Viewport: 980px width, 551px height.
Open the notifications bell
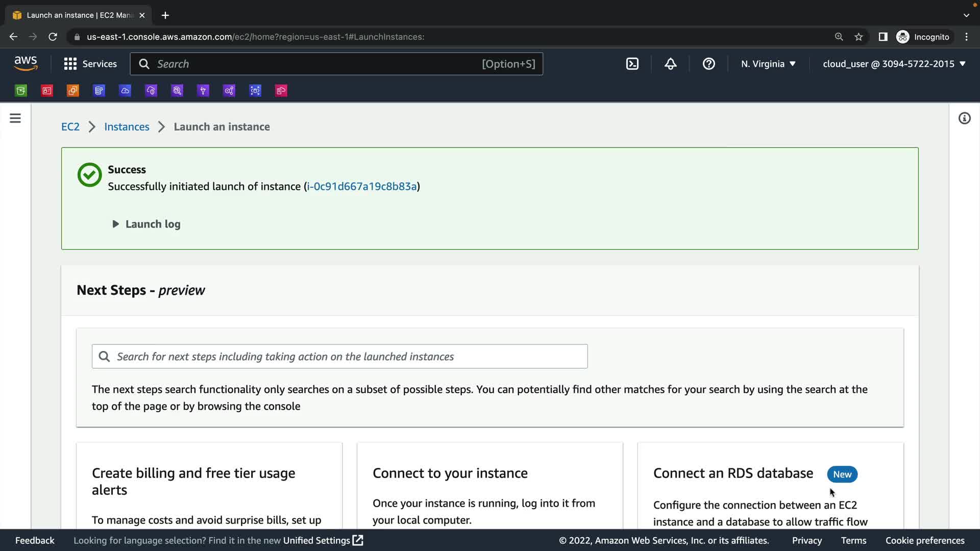tap(670, 64)
